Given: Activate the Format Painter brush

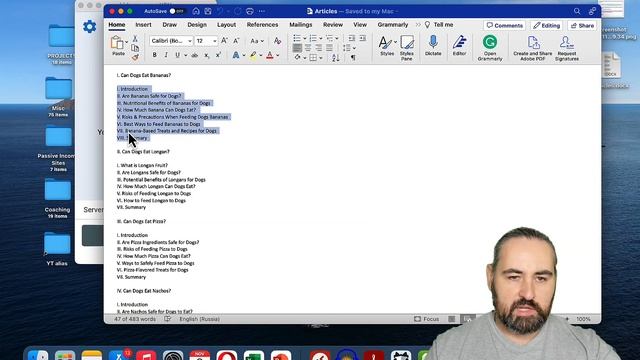Looking at the screenshot, I should click(x=135, y=58).
